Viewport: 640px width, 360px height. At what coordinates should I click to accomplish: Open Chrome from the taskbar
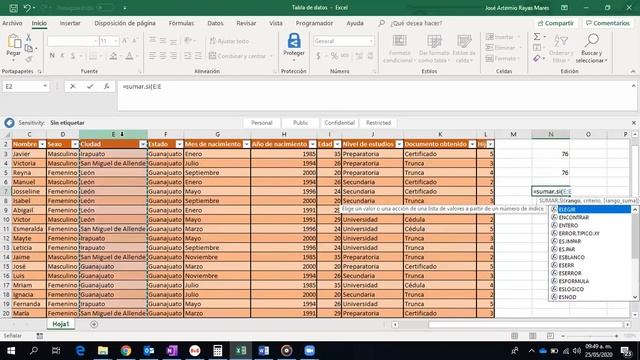pos(126,351)
